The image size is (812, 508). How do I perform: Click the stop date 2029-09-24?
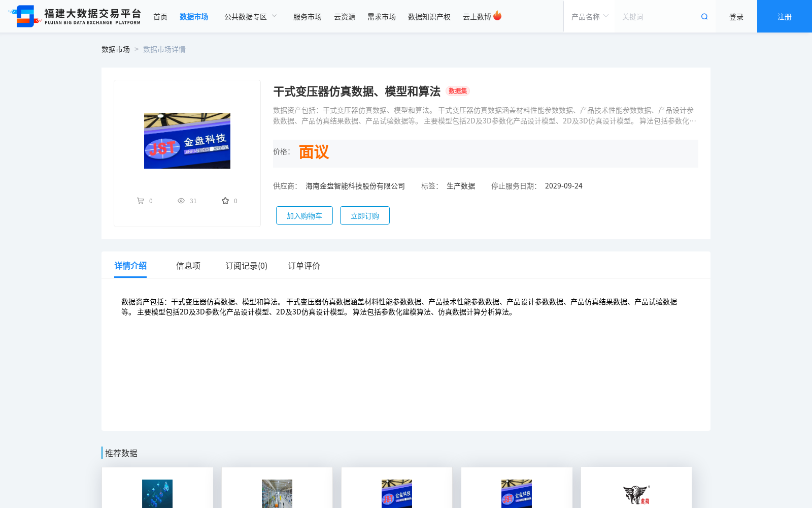(x=564, y=186)
